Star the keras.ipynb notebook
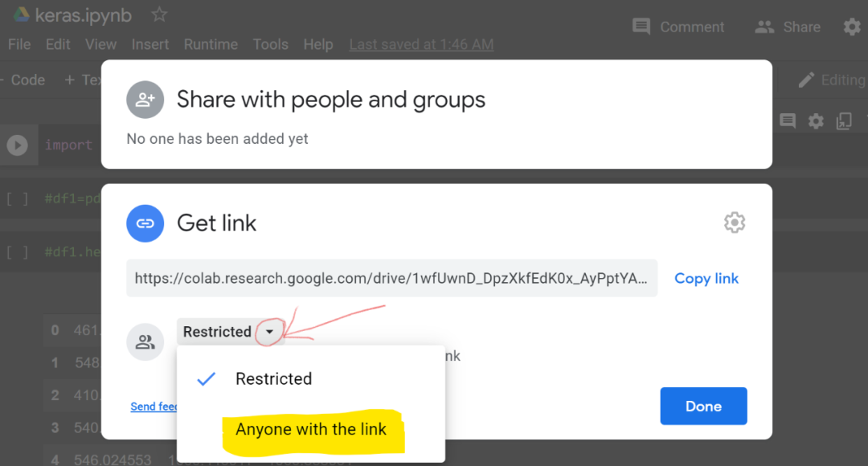Screen dimensions: 868x466 tap(159, 14)
